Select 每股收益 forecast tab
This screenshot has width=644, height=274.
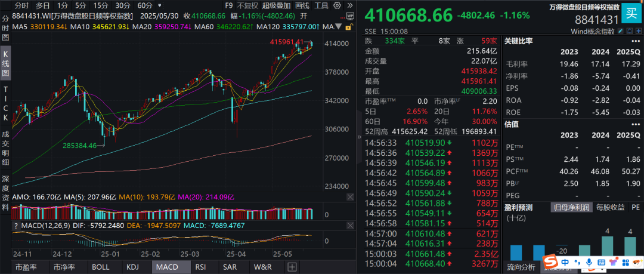point(611,207)
